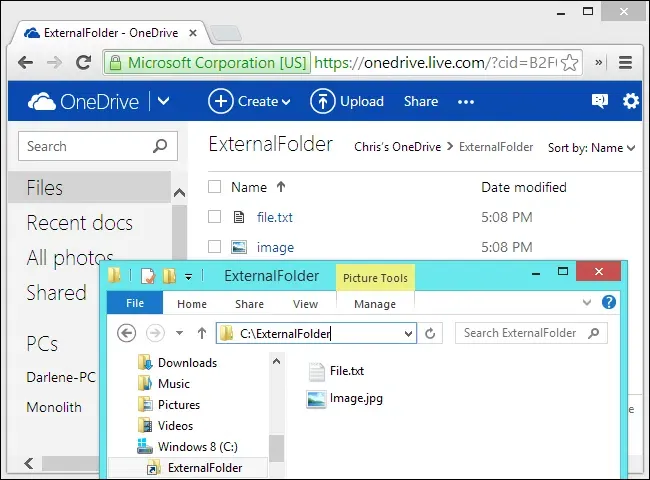Switch to the View ribbon tab
The image size is (650, 480).
[305, 304]
